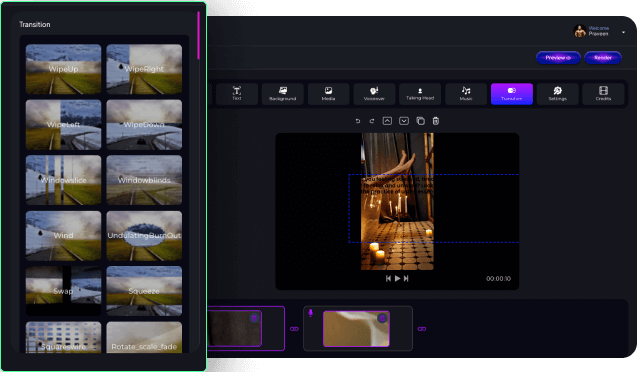Image resolution: width=637 pixels, height=372 pixels.
Task: Apply the WipeUp transition
Action: 63,69
